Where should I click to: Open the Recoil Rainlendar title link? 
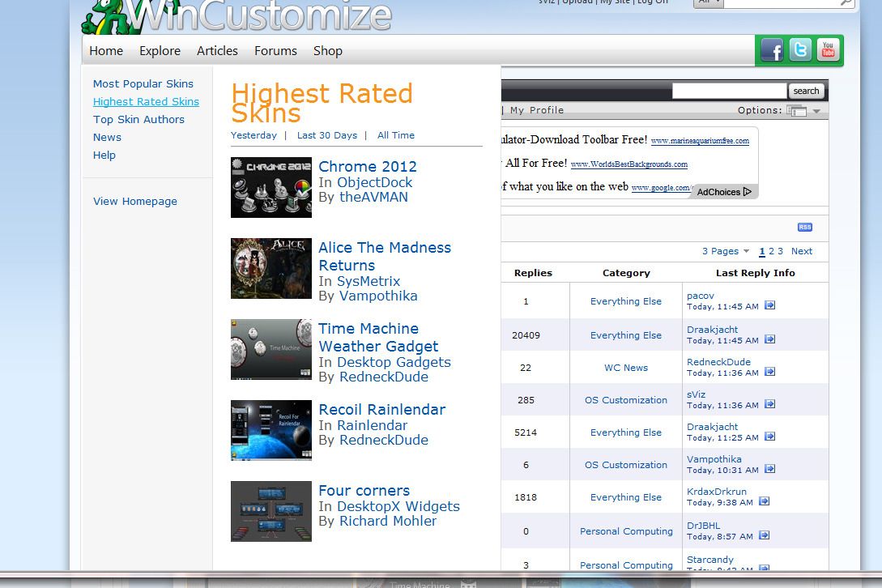pos(382,410)
